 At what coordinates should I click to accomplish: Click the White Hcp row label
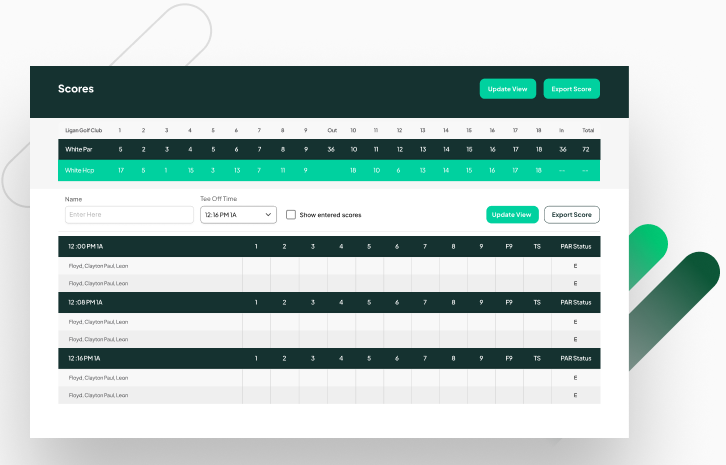[x=79, y=170]
